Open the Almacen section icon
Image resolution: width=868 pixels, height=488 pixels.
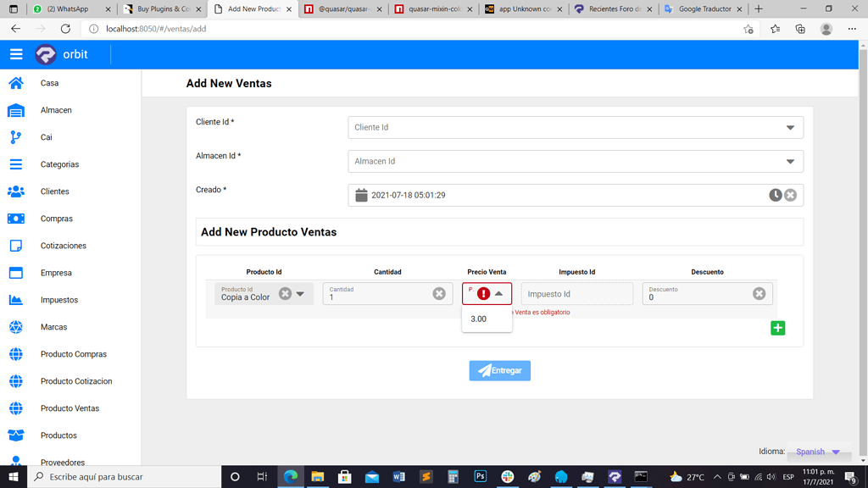[17, 110]
